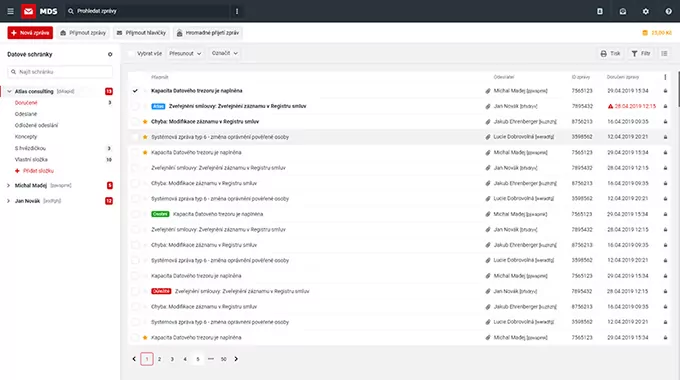Select checkbox of highlighted Systémová zpráva row

click(135, 137)
